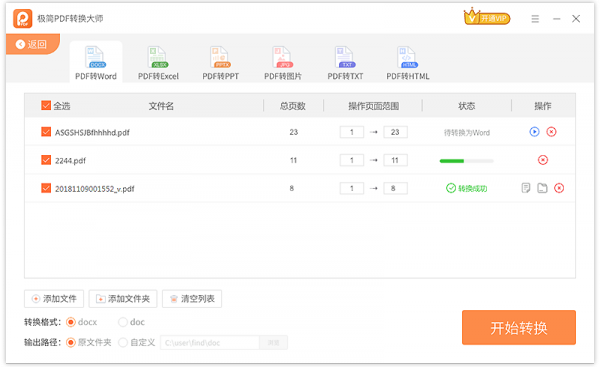600x367 pixels.
Task: Click the output path text field
Action: (210, 343)
